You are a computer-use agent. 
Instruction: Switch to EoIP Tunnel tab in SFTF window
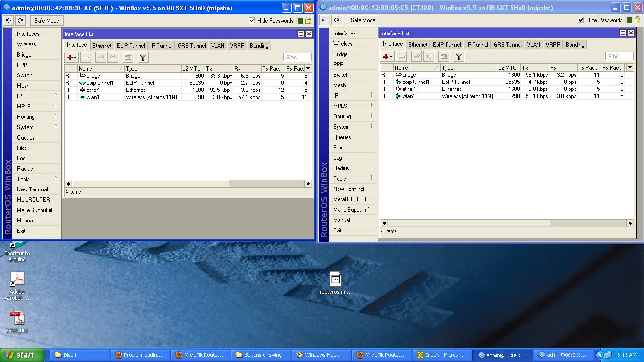131,46
